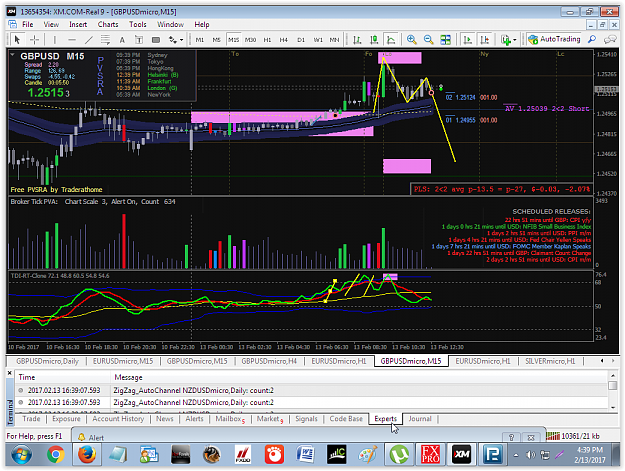Viewport: 625px width, 471px height.
Task: Set timeframe to H1
Action: tap(267, 40)
